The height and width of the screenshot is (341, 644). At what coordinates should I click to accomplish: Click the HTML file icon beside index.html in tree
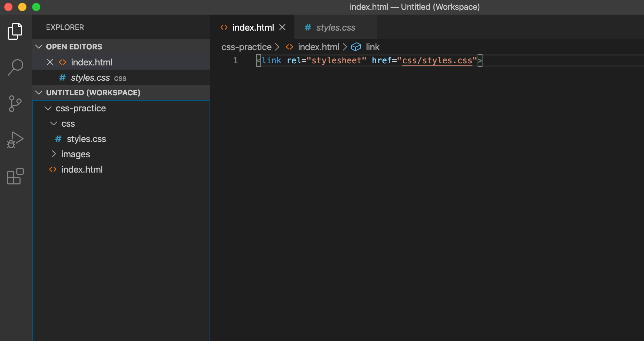tap(53, 169)
